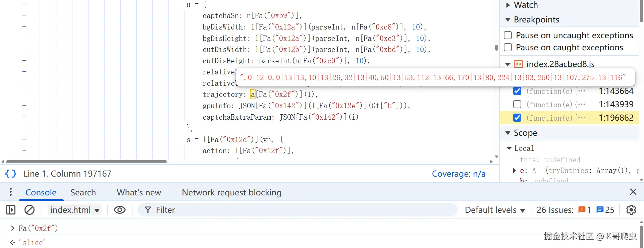The image size is (644, 248).
Task: Close the console drawer
Action: point(633,192)
